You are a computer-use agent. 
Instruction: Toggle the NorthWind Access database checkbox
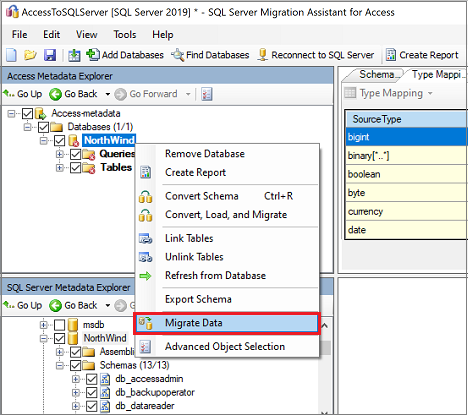pyautogui.click(x=60, y=141)
